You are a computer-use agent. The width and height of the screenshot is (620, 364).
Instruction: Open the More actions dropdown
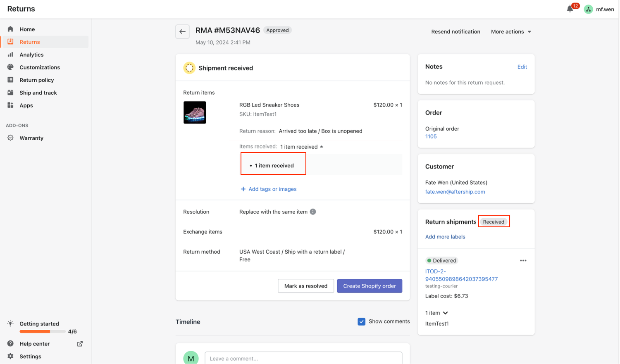(511, 32)
